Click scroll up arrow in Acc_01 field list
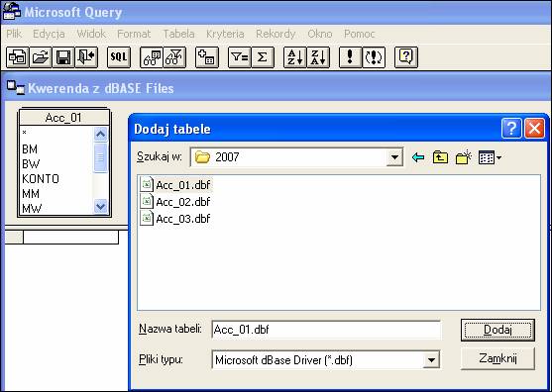This screenshot has height=392, width=552. (x=101, y=134)
